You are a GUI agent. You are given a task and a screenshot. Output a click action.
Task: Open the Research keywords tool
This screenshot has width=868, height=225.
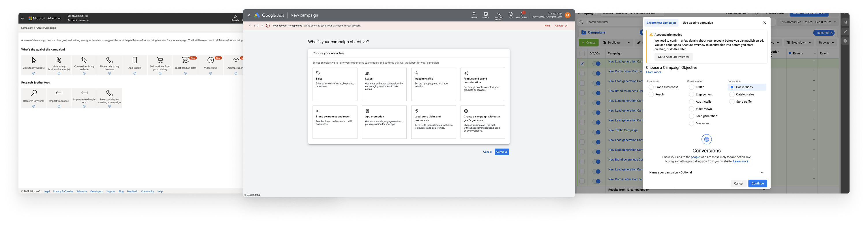[x=34, y=98]
